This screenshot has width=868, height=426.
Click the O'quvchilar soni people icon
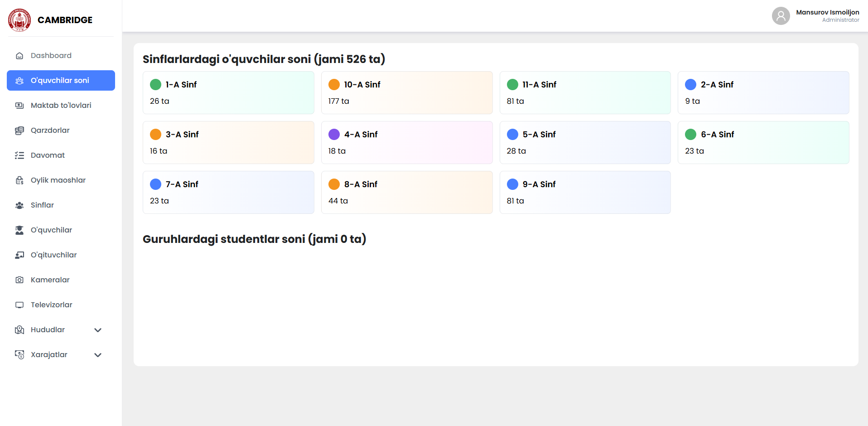click(x=19, y=81)
